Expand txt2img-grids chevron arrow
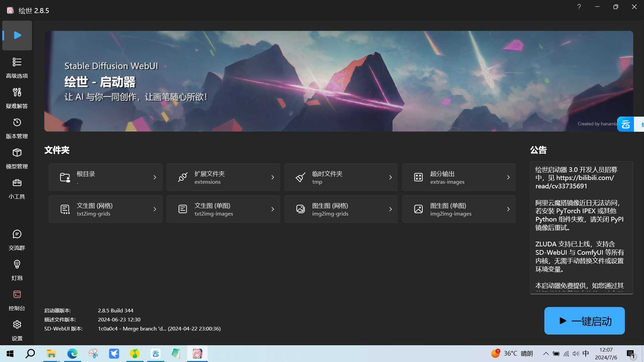644x362 pixels. point(155,209)
